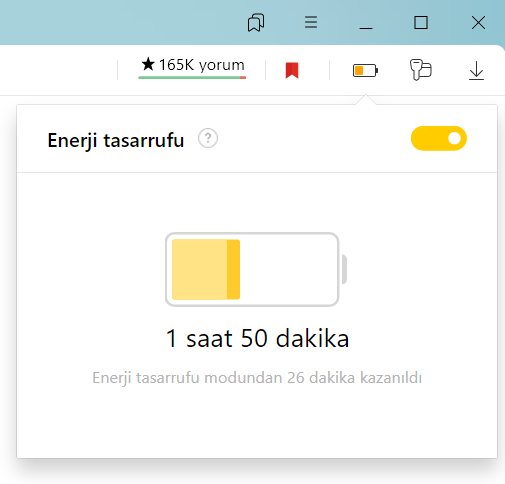Click the large battery graphic
This screenshot has width=505, height=484.
pyautogui.click(x=256, y=269)
